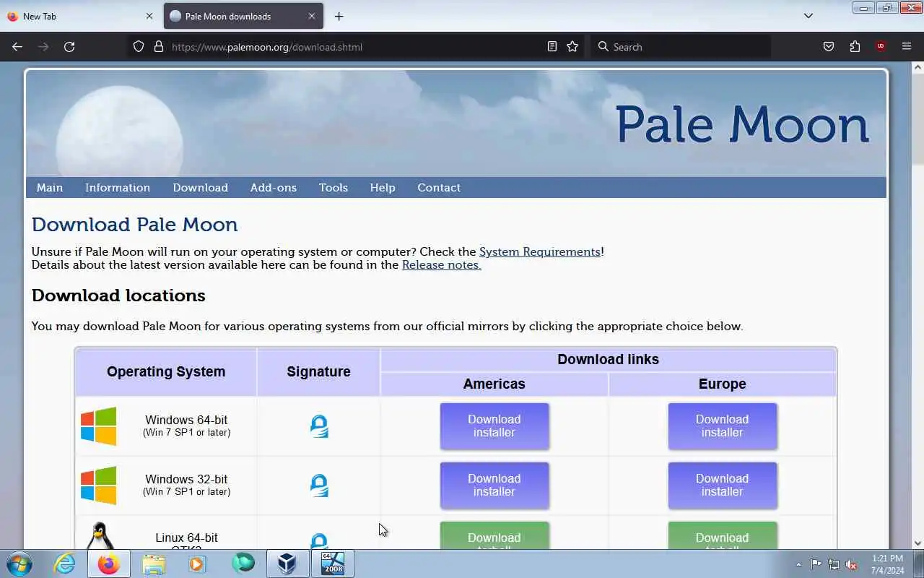
Task: Click the Action Center flag tray icon
Action: point(816,564)
